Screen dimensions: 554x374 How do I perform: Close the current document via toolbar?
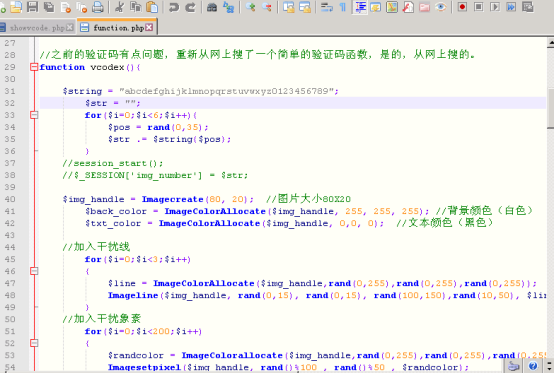point(65,7)
